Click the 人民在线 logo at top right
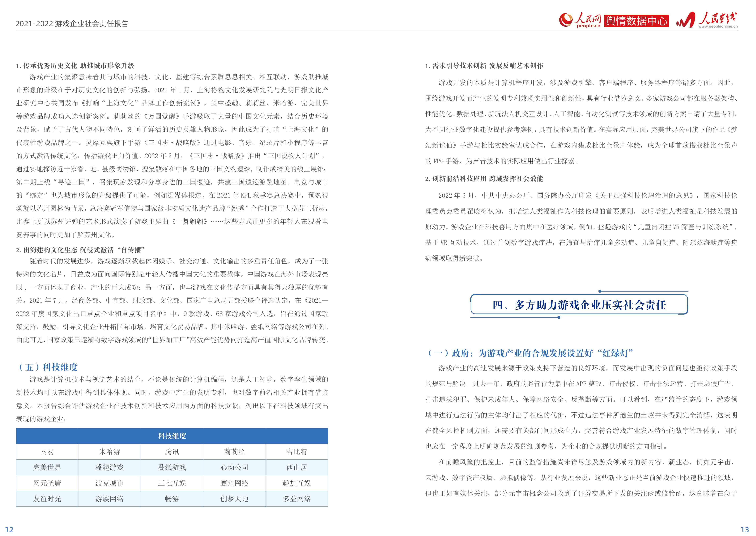The width and height of the screenshot is (756, 536). click(706, 20)
